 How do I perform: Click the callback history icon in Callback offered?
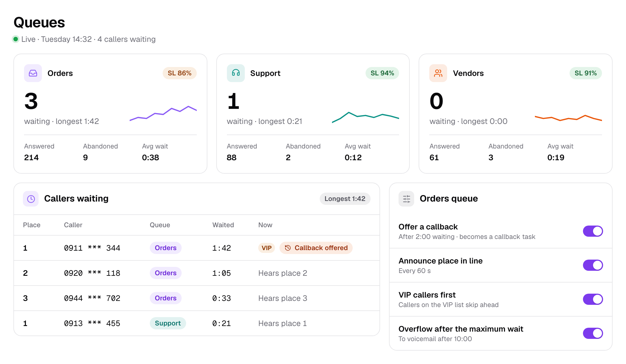(288, 248)
